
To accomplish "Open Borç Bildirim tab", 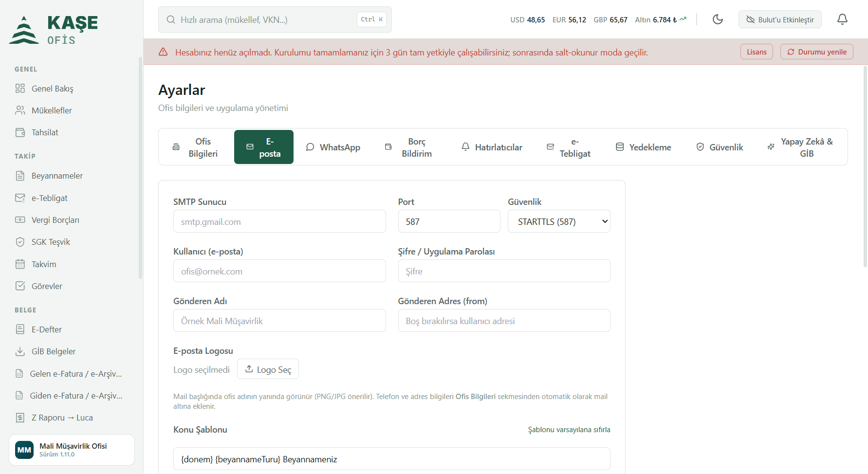I will point(408,147).
